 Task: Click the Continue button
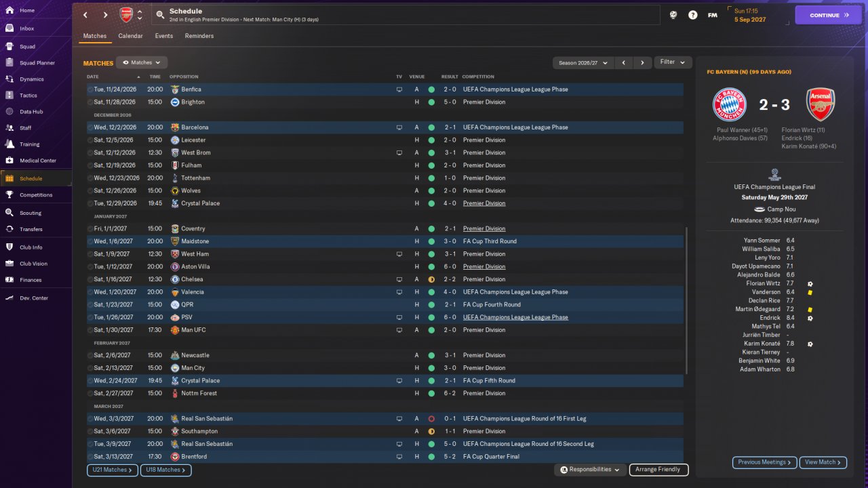point(828,15)
